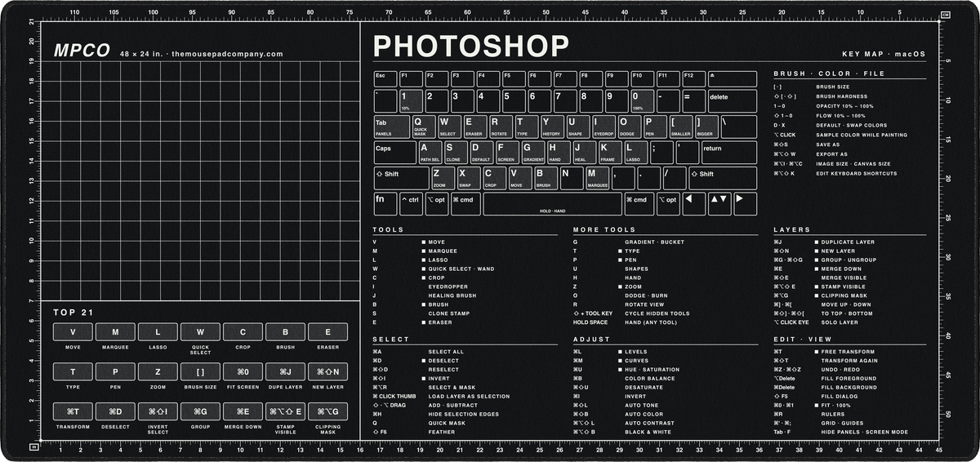
Task: Click the ⌘0 Fit Screen key
Action: (x=243, y=372)
